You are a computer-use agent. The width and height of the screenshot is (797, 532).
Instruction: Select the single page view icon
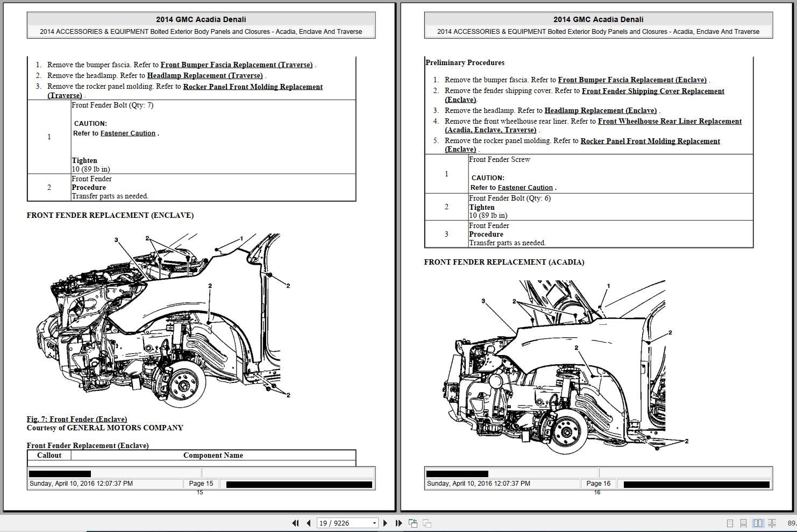730,522
